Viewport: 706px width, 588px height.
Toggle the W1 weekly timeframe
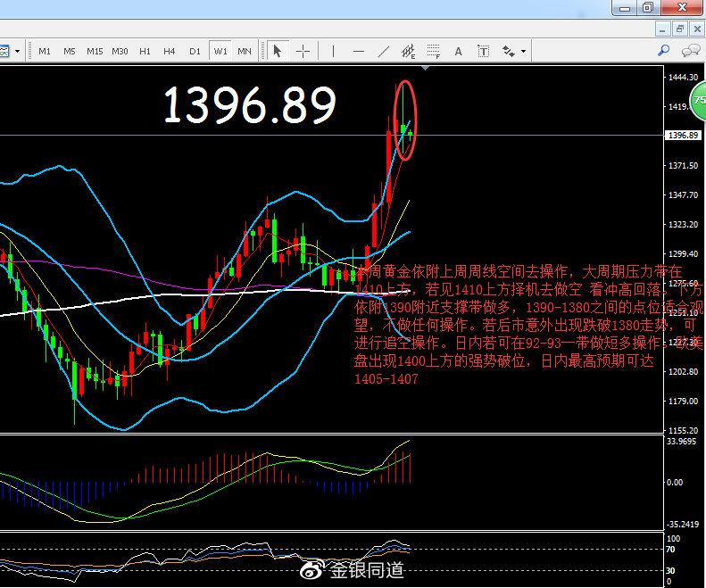pos(220,52)
